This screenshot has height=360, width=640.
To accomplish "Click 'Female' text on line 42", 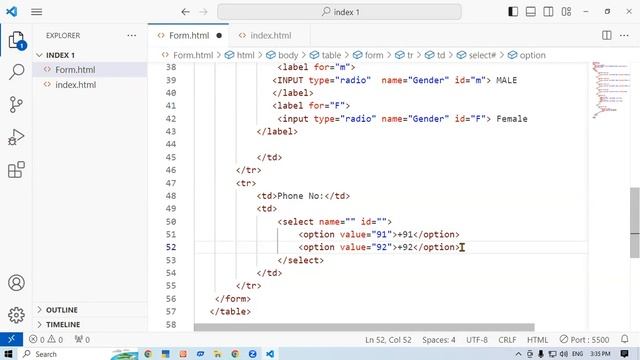I will click(x=512, y=119).
